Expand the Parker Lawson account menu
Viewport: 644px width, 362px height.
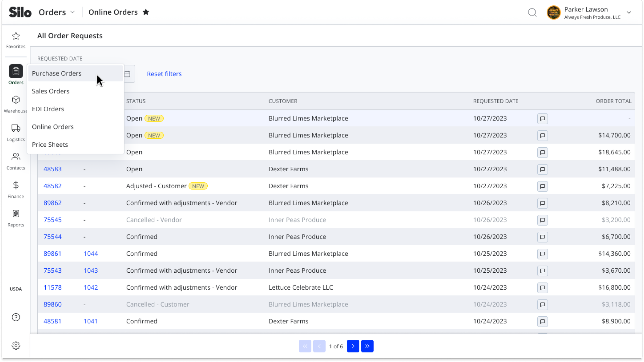(629, 13)
